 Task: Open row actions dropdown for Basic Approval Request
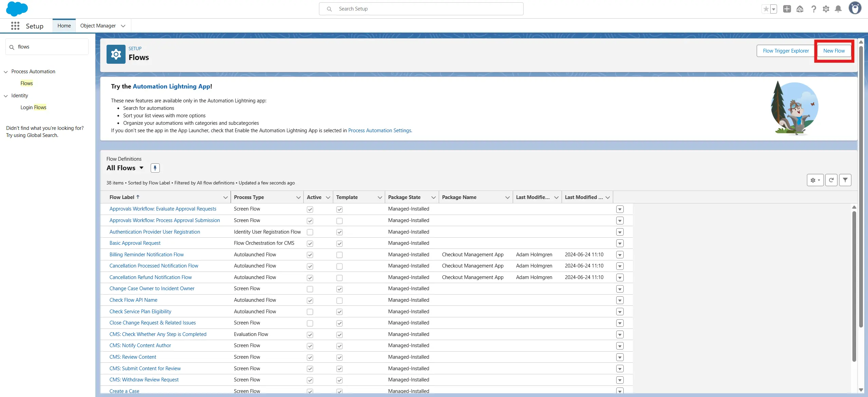[620, 243]
